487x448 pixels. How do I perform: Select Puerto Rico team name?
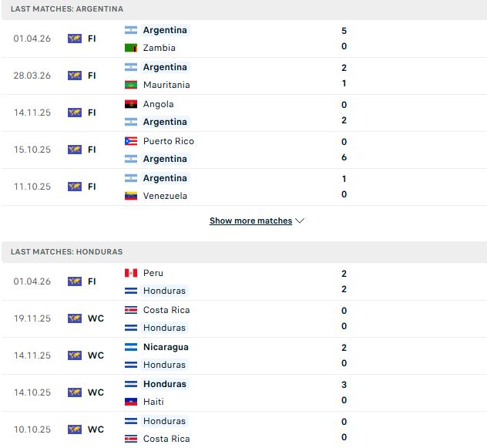(168, 141)
